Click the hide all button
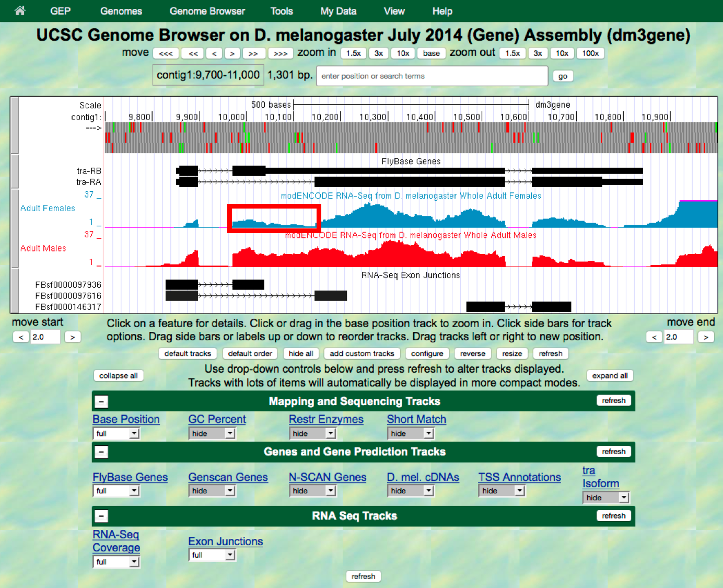The image size is (723, 588). [301, 354]
